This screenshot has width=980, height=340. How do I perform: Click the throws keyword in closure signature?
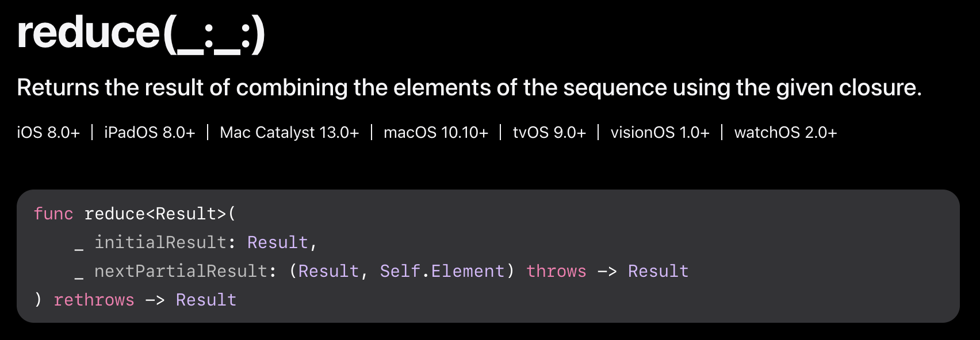pyautogui.click(x=556, y=271)
